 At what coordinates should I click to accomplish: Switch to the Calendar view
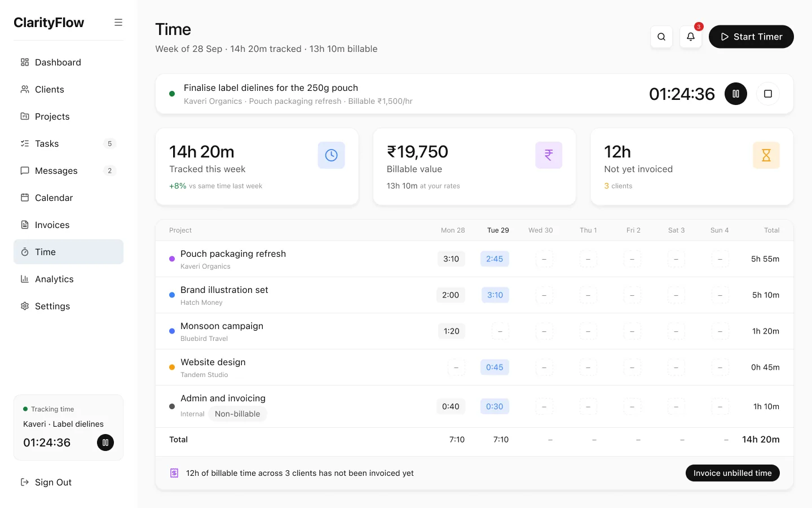pyautogui.click(x=68, y=198)
